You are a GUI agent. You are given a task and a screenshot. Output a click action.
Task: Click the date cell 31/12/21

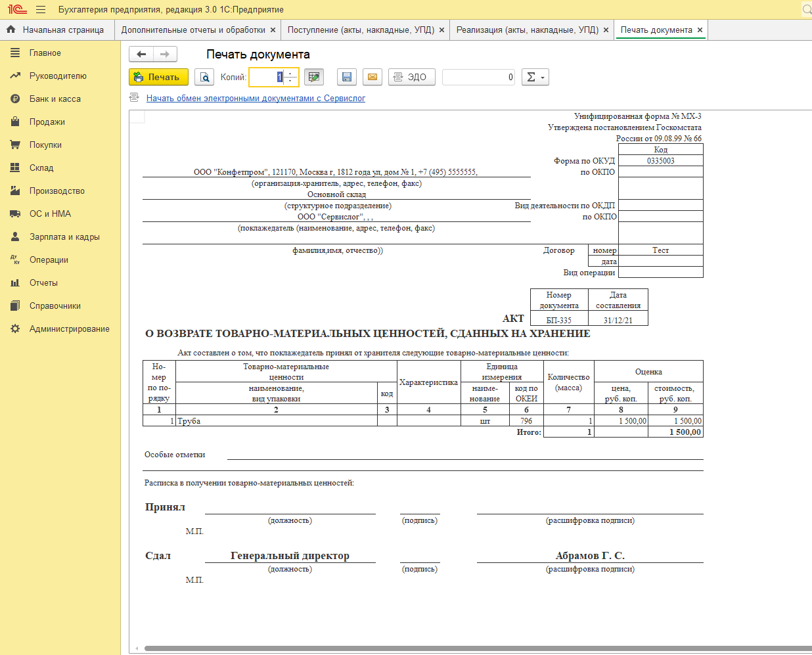click(x=618, y=320)
